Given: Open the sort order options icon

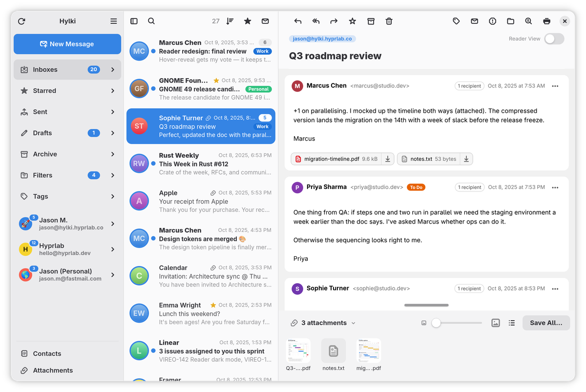Looking at the screenshot, I should pyautogui.click(x=230, y=21).
